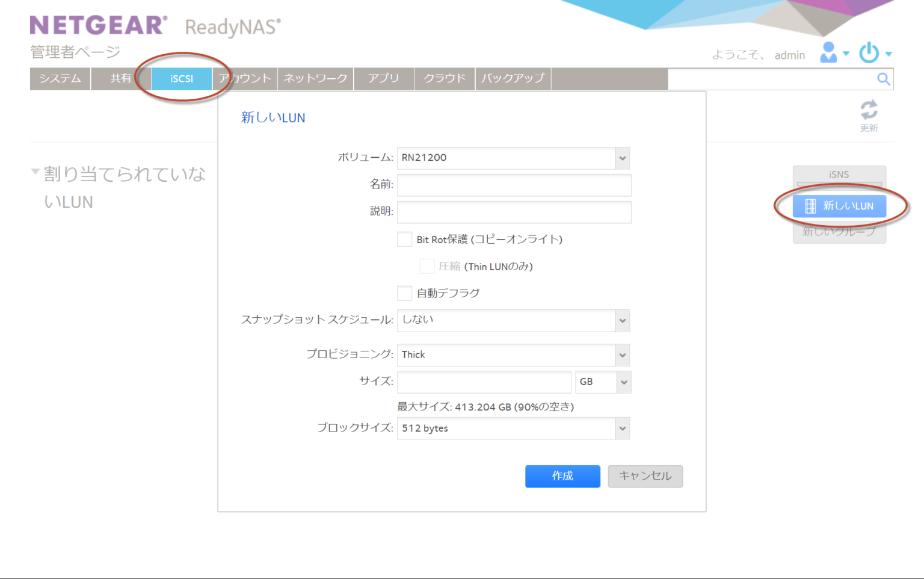Check the 圧縮 (Thin LUNのみ) option
924x579 pixels.
tap(427, 266)
